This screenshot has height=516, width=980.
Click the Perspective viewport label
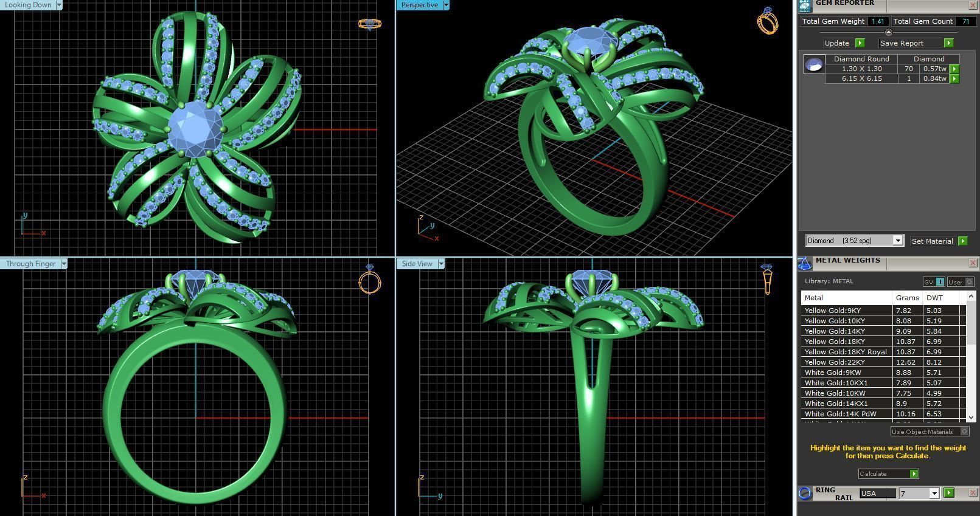tap(419, 5)
